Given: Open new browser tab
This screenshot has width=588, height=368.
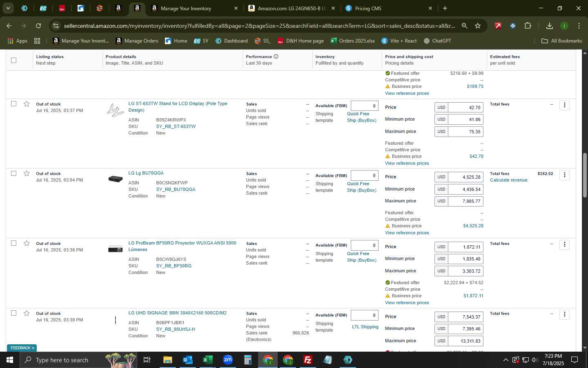Looking at the screenshot, I should pos(445,8).
